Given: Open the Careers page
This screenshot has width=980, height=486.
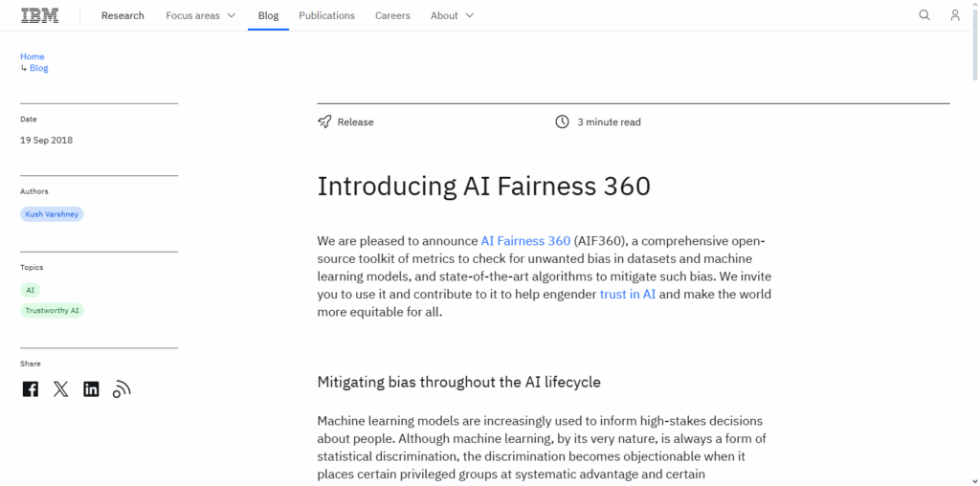Looking at the screenshot, I should tap(392, 15).
